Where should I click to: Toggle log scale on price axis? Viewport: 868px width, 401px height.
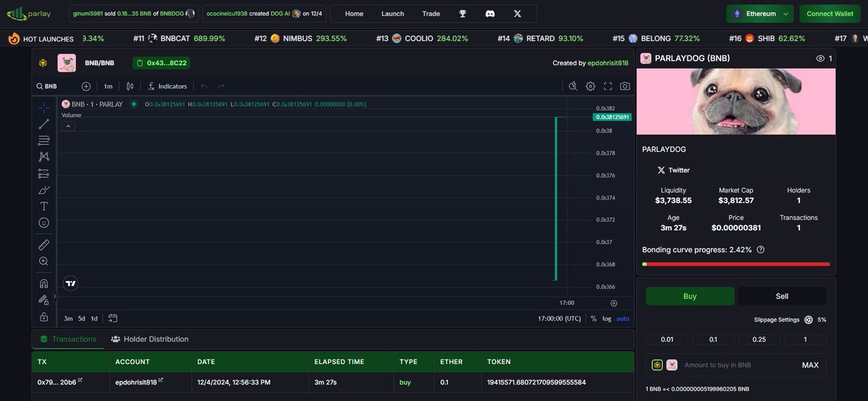[x=607, y=318]
